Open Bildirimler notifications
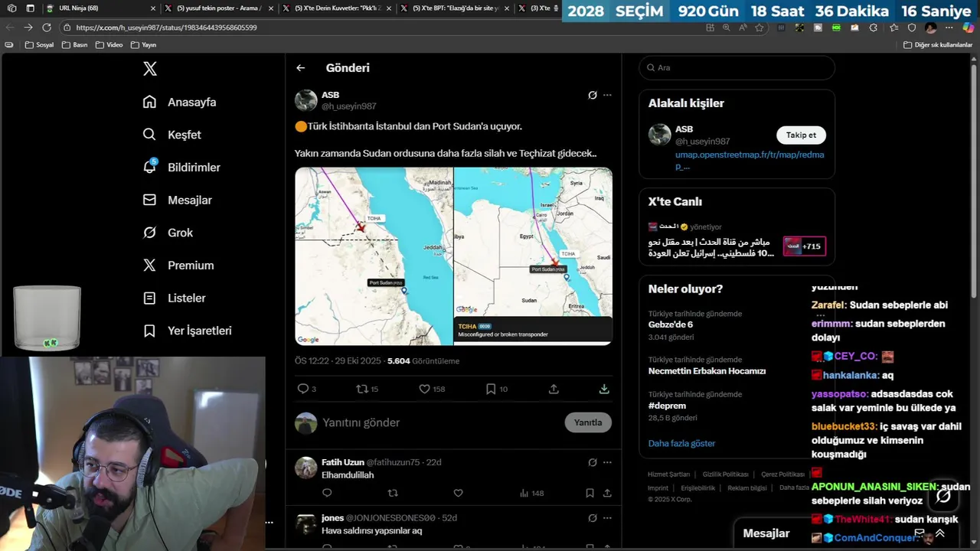This screenshot has width=980, height=551. point(181,167)
